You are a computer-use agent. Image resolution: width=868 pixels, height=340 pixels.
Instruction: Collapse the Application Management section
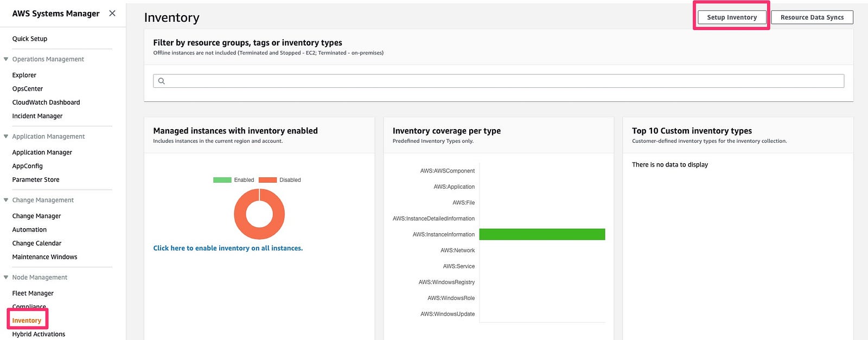pyautogui.click(x=6, y=137)
